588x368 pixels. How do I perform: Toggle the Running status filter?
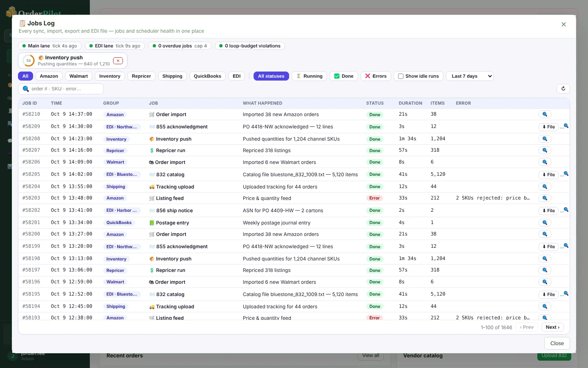tap(309, 76)
